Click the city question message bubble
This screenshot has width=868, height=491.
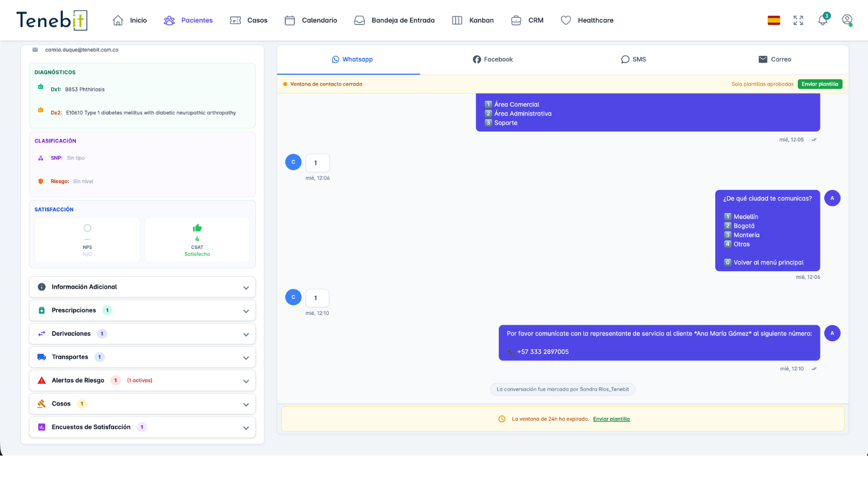768,231
